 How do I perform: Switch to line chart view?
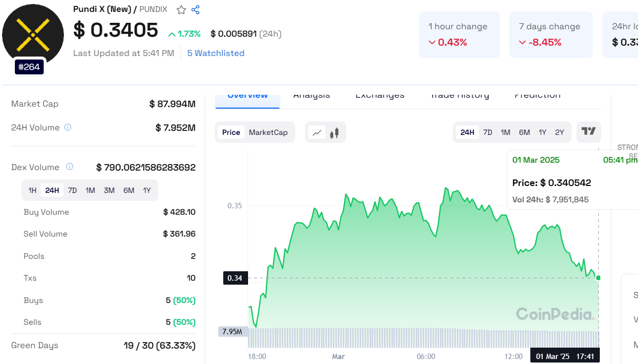click(317, 132)
